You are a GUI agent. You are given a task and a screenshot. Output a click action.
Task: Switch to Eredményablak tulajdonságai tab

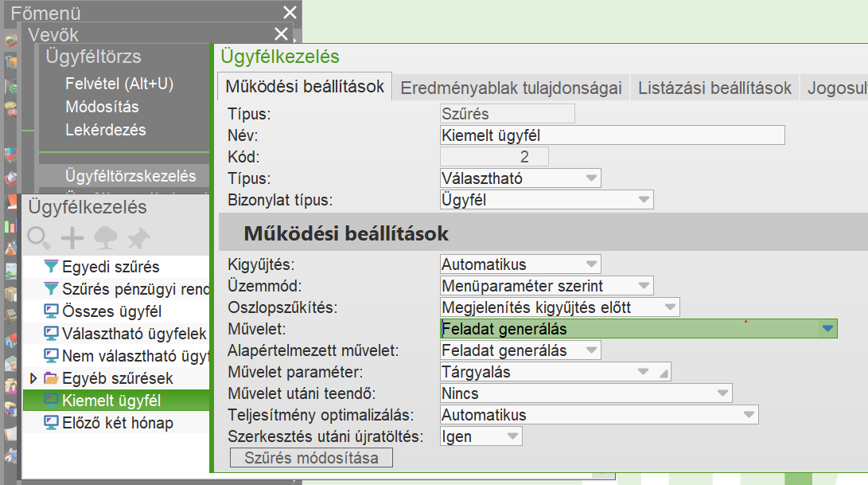(511, 88)
